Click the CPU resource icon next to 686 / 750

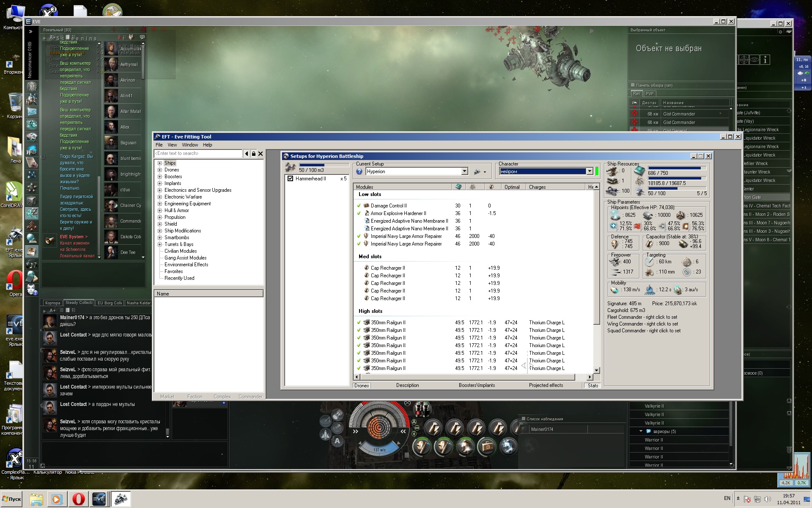tap(639, 171)
